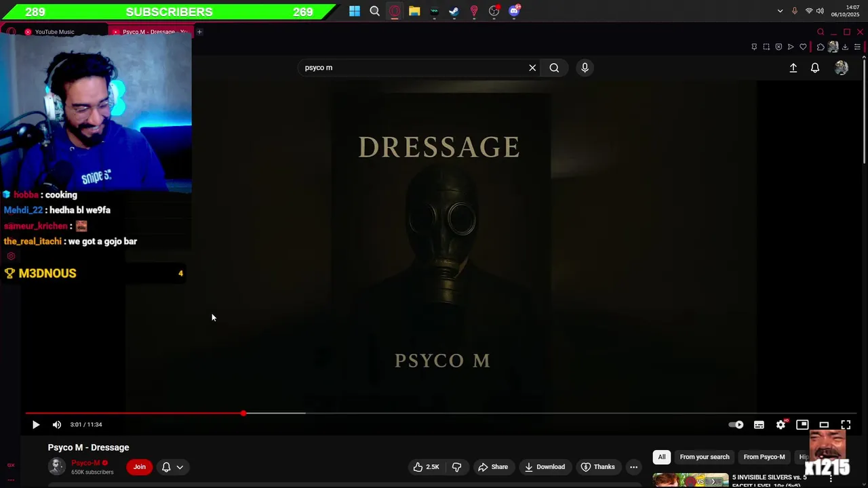Image resolution: width=868 pixels, height=488 pixels.
Task: Select the All filter chip
Action: click(x=662, y=457)
